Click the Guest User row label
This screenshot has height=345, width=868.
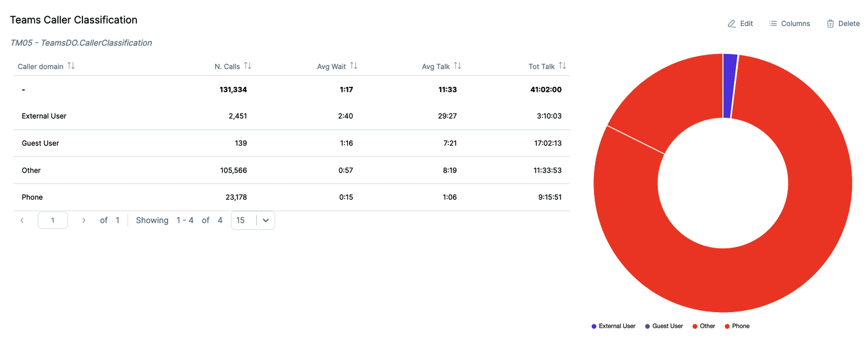click(40, 143)
